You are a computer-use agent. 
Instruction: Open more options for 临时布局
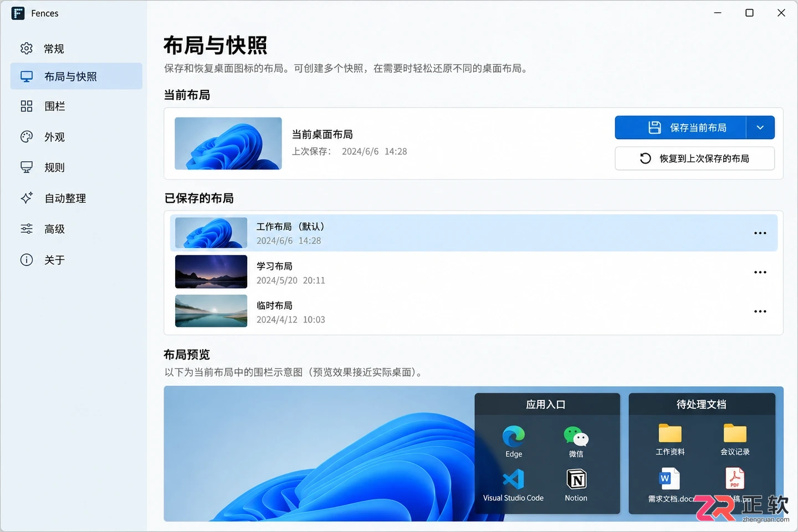760,312
